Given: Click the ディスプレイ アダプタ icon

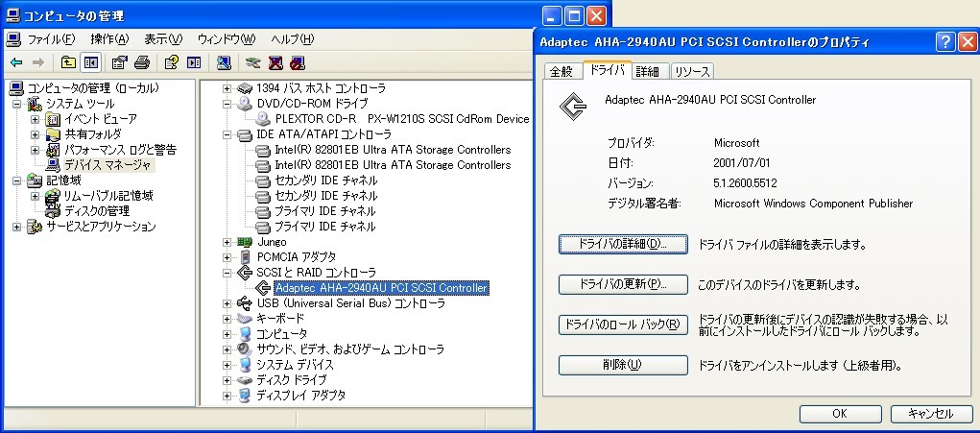Looking at the screenshot, I should [245, 396].
